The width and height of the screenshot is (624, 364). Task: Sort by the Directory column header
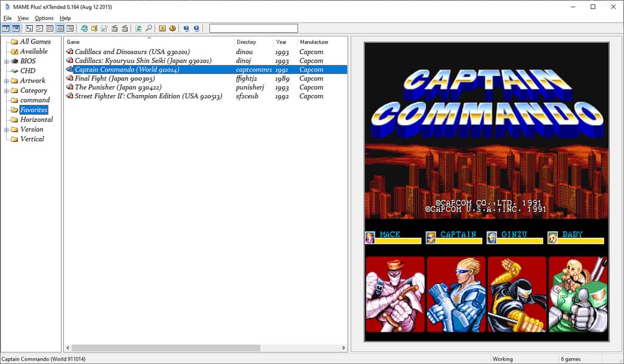click(254, 42)
